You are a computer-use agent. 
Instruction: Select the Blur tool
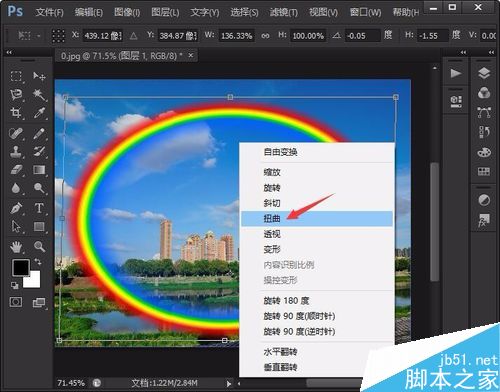tap(16, 188)
